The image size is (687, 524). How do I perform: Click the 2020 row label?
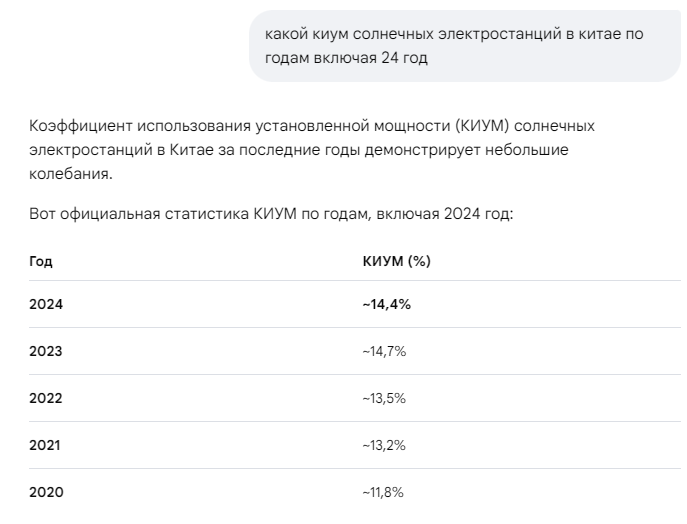point(46,492)
